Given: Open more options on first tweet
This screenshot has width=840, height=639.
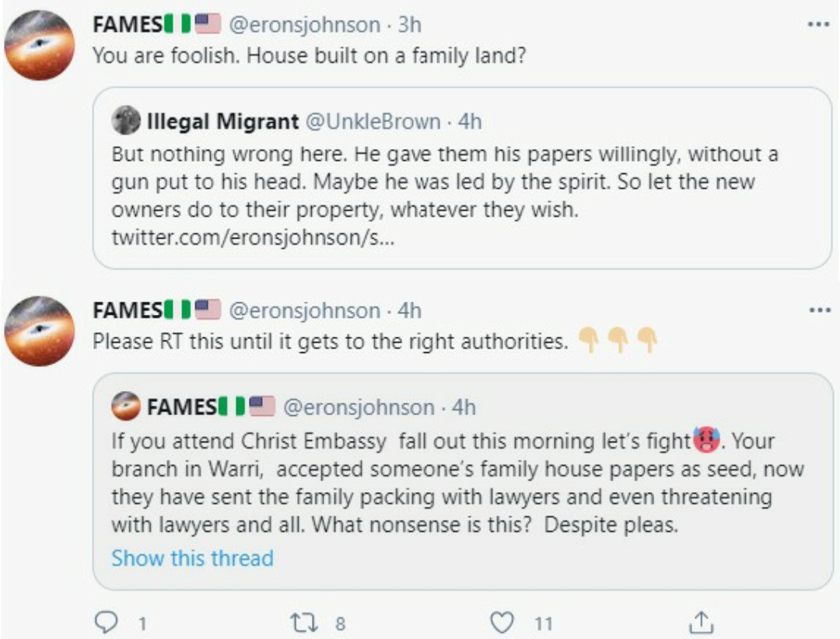Looking at the screenshot, I should coord(817,25).
